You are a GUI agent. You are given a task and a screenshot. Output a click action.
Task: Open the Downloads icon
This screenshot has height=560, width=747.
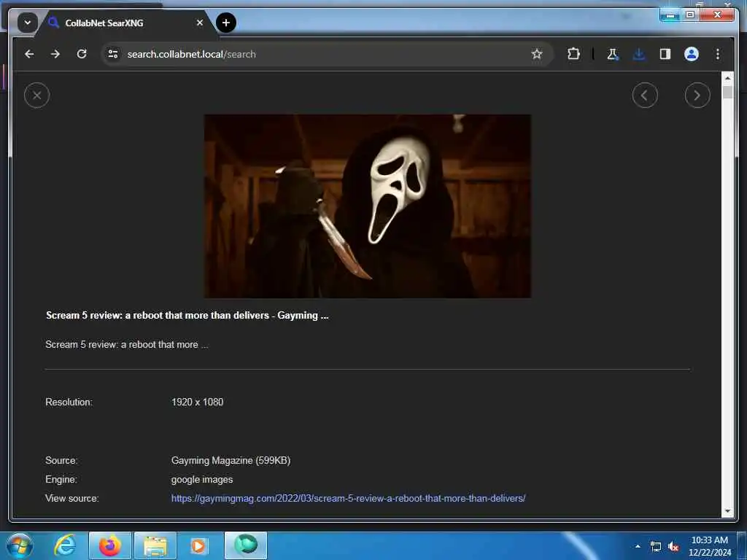coord(639,54)
